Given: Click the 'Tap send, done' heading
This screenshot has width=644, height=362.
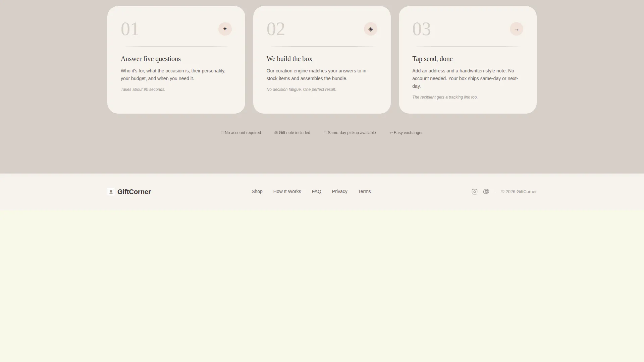Looking at the screenshot, I should pyautogui.click(x=432, y=59).
